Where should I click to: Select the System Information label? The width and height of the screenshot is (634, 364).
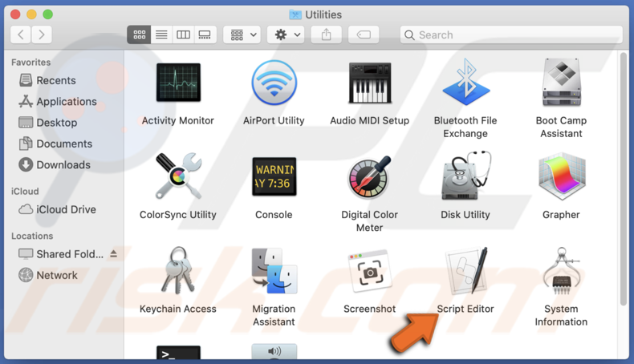[561, 315]
